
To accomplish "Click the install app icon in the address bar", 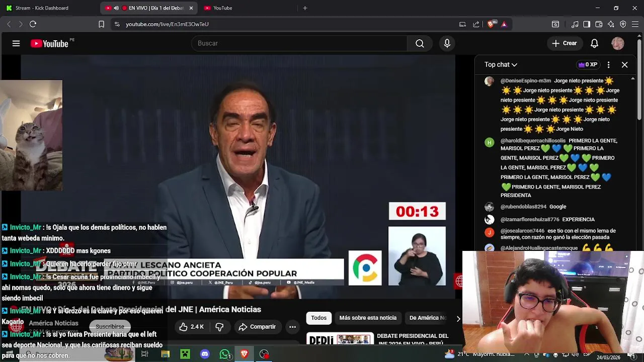I will 462,24.
